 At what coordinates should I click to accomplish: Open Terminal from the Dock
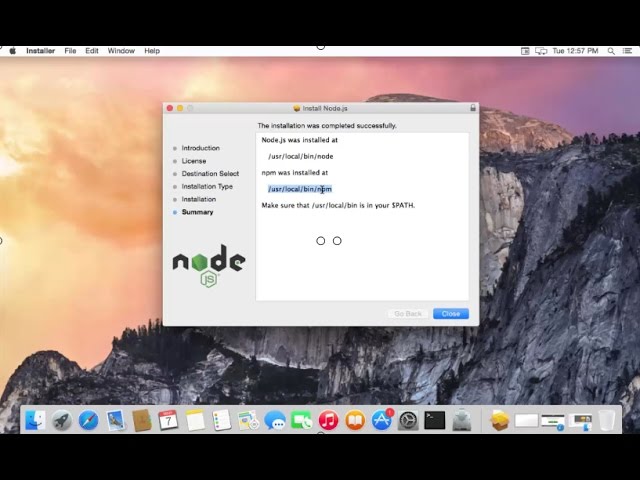(x=435, y=420)
